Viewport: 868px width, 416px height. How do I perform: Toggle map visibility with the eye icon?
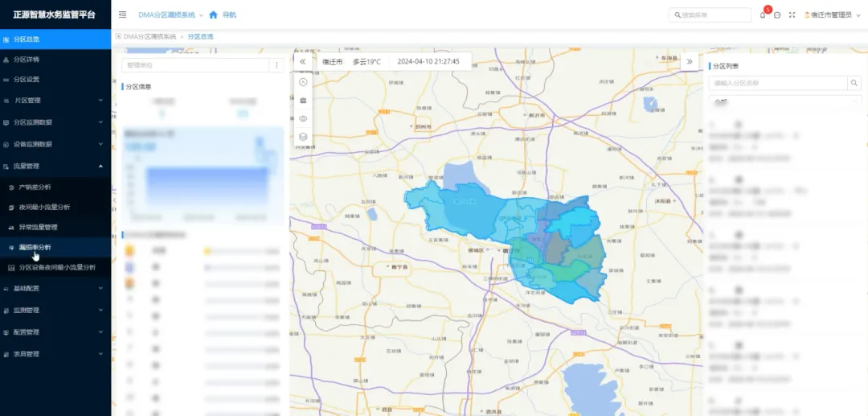pyautogui.click(x=303, y=118)
